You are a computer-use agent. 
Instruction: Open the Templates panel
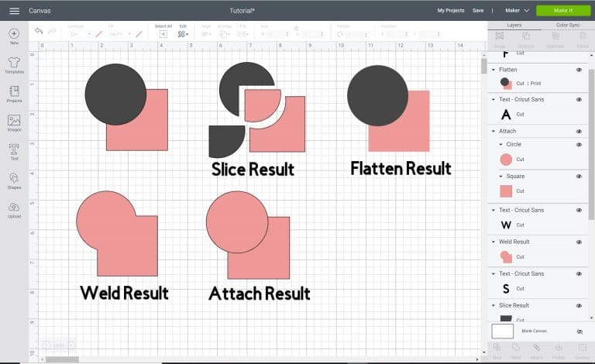(14, 62)
